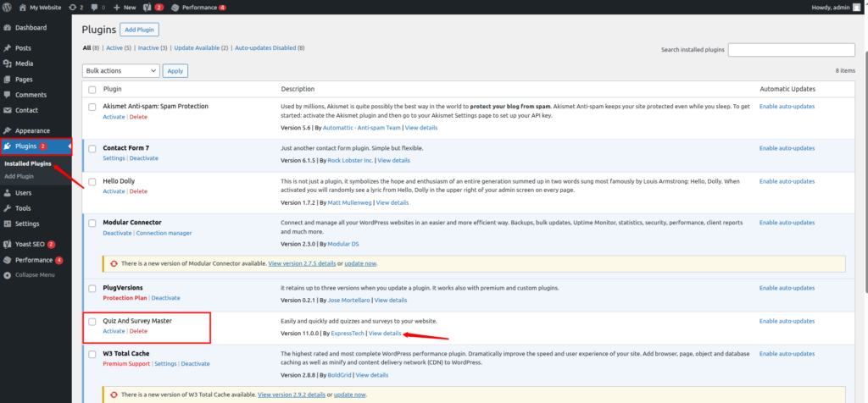
Task: Click the Yoast SEO sidebar icon
Action: (x=7, y=244)
